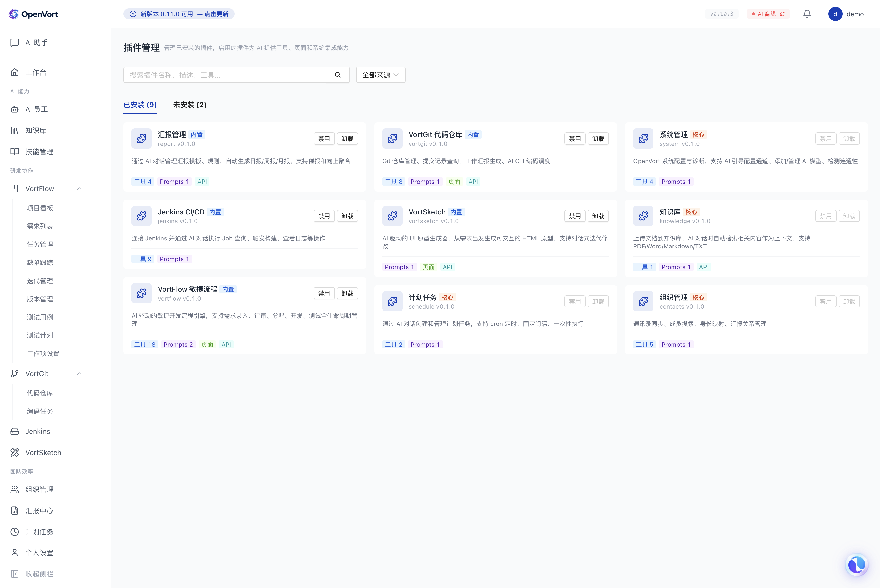
Task: Open the AI 助手 chat icon
Action: pos(15,42)
